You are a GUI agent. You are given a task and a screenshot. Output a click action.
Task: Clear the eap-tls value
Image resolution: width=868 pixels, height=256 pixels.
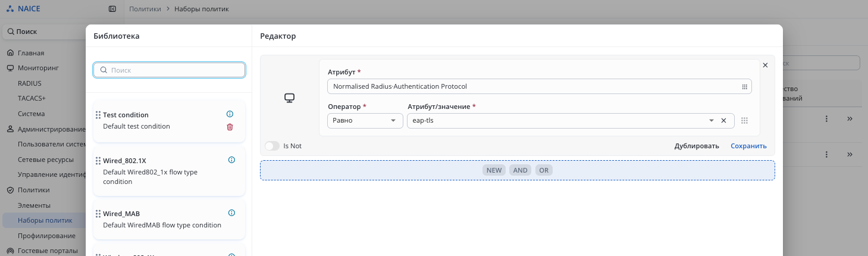723,121
